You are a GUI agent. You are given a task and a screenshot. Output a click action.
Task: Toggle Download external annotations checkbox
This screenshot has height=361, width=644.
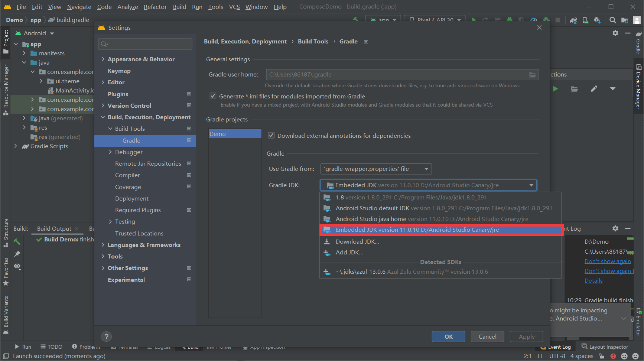point(271,136)
